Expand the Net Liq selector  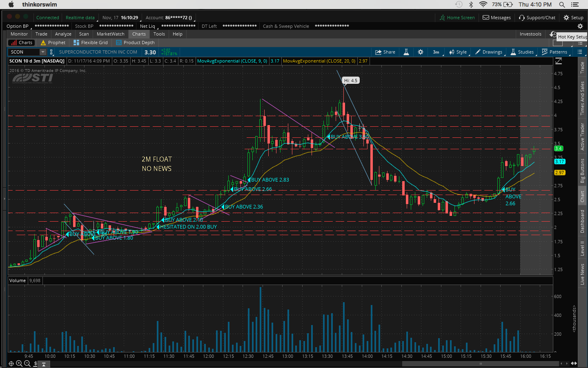pyautogui.click(x=149, y=26)
